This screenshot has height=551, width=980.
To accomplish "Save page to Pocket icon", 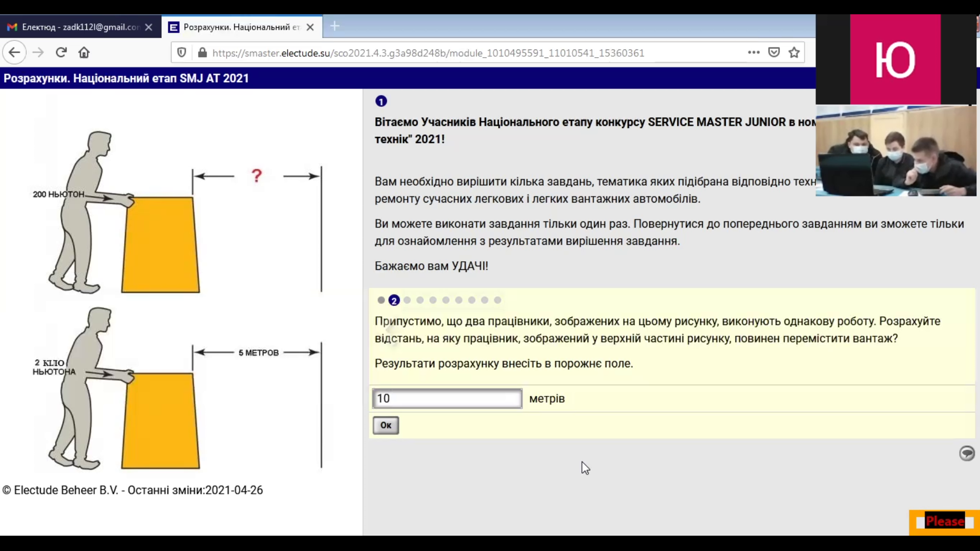I will coord(774,53).
